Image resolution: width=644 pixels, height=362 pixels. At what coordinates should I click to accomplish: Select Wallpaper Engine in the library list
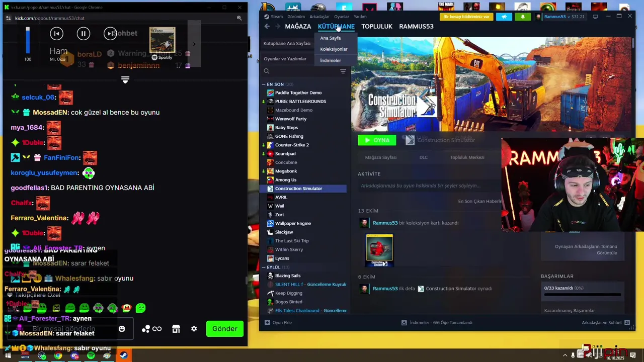(x=293, y=223)
